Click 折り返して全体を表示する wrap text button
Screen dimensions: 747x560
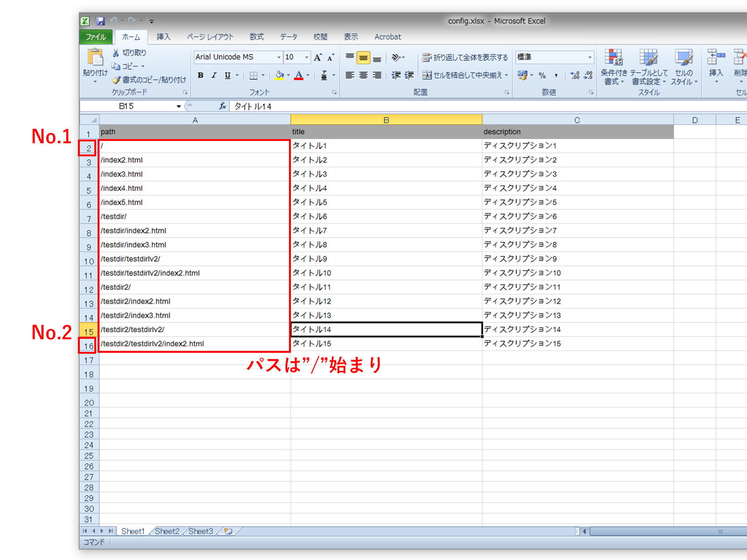point(465,57)
